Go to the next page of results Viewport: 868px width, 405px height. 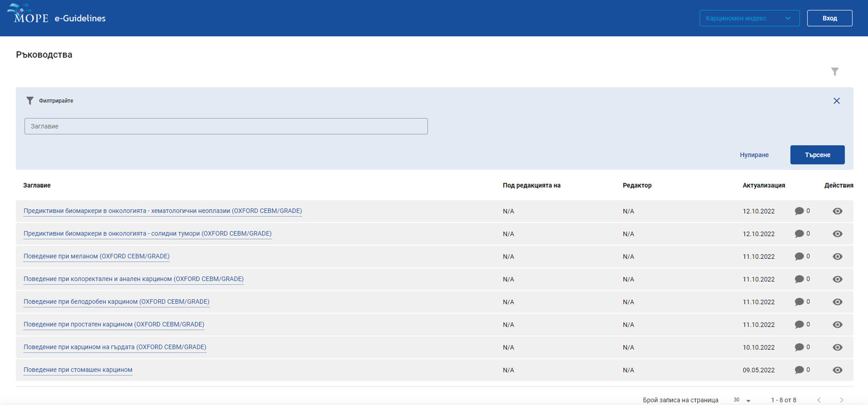click(841, 400)
